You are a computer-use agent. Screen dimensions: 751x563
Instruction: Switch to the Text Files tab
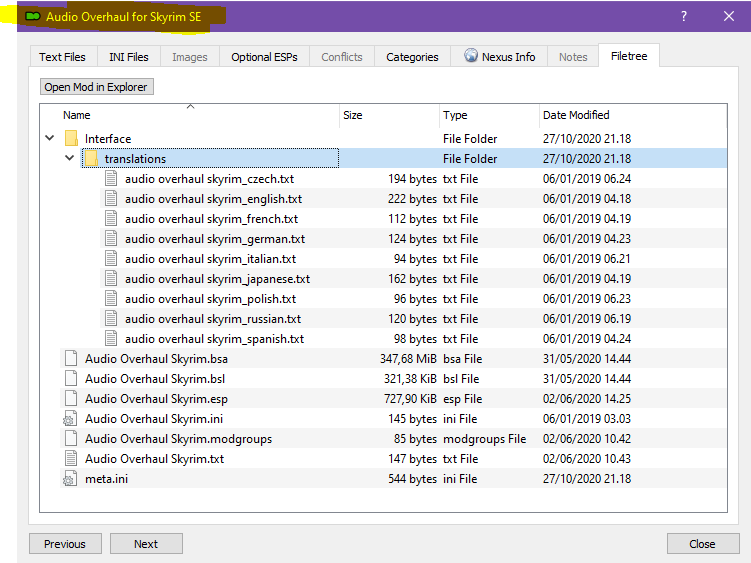[63, 57]
